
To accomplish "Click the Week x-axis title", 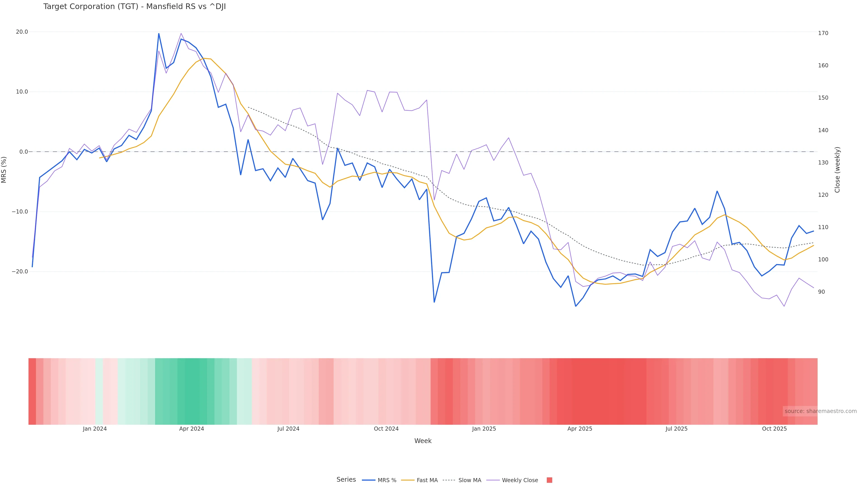I will click(423, 441).
